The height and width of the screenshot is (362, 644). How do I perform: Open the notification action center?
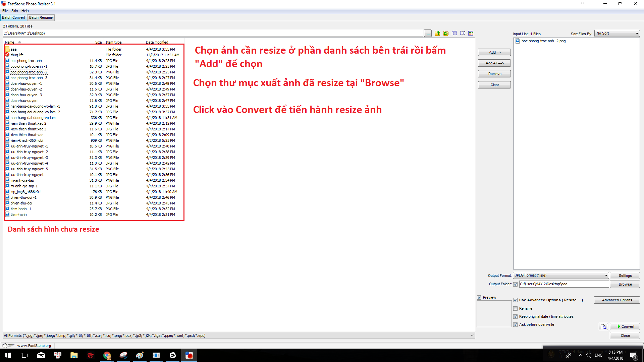point(634,355)
